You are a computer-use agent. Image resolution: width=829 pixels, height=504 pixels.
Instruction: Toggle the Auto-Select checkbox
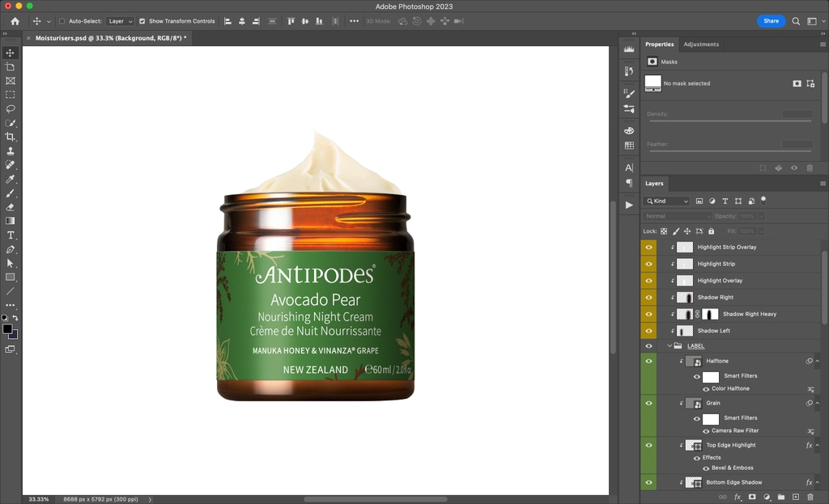pos(62,21)
